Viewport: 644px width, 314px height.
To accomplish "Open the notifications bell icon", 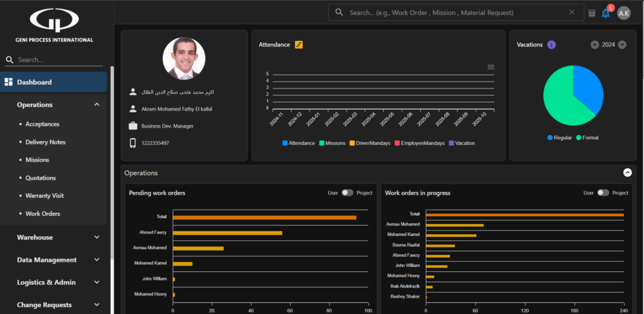I will [x=606, y=13].
